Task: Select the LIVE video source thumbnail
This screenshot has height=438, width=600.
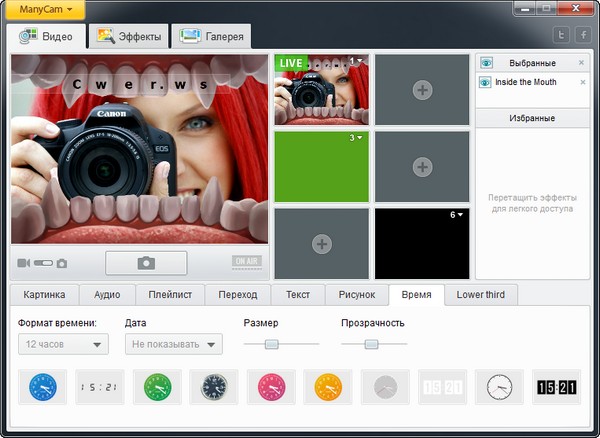Action: coord(321,90)
